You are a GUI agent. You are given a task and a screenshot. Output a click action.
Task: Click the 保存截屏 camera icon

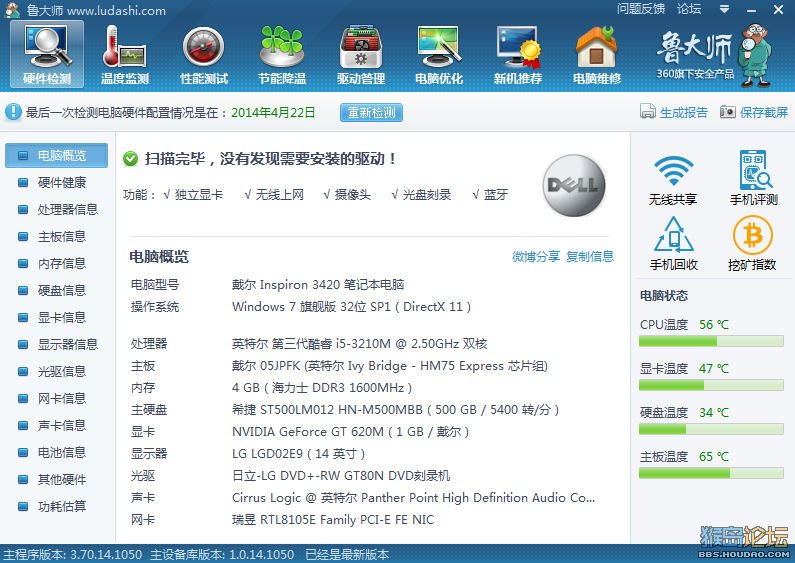tap(728, 112)
